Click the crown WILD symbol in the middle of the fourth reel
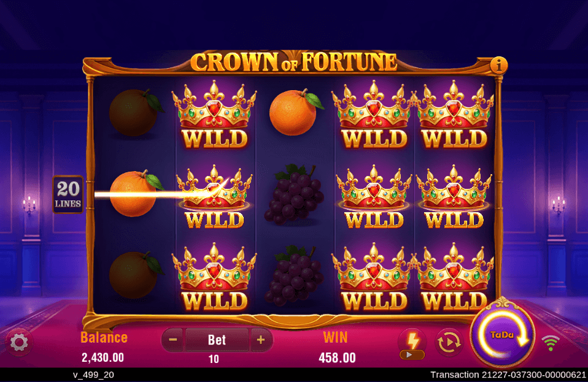Screen dimensions: 588x382 [x=374, y=197]
